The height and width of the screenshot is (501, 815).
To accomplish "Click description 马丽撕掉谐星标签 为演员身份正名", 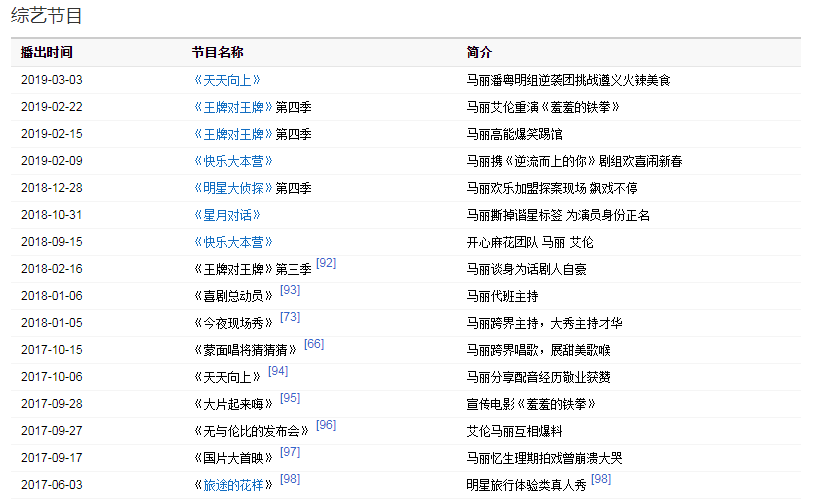I will 558,215.
